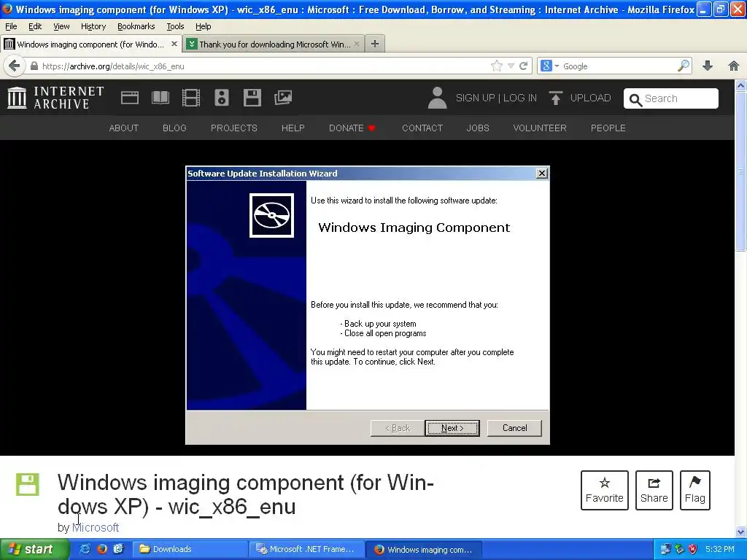Open the bookmarks dropdown arrow beside star
Image resolution: width=747 pixels, height=560 pixels.
(x=511, y=66)
